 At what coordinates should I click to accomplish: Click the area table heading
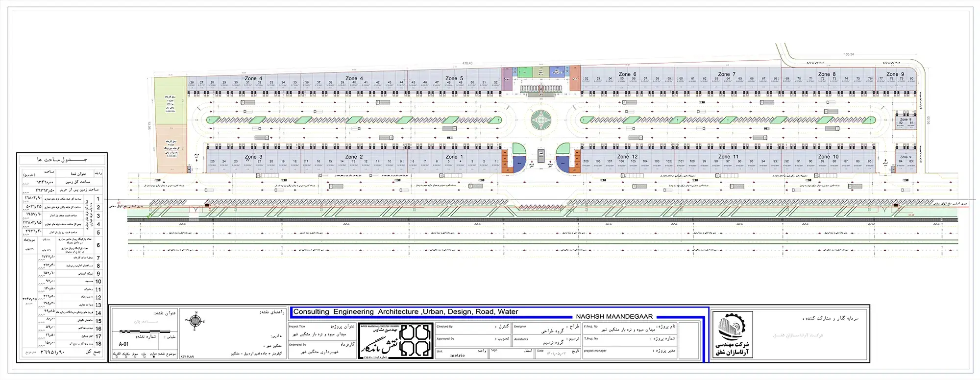pos(62,160)
